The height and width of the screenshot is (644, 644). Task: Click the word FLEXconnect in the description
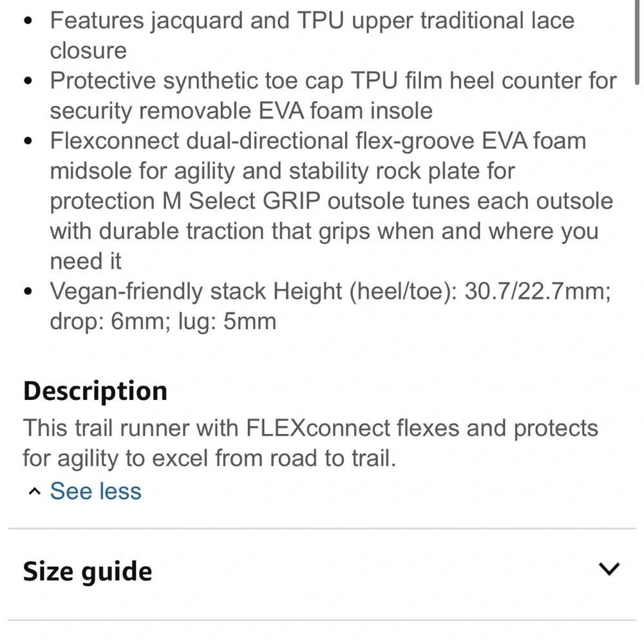pyautogui.click(x=317, y=428)
